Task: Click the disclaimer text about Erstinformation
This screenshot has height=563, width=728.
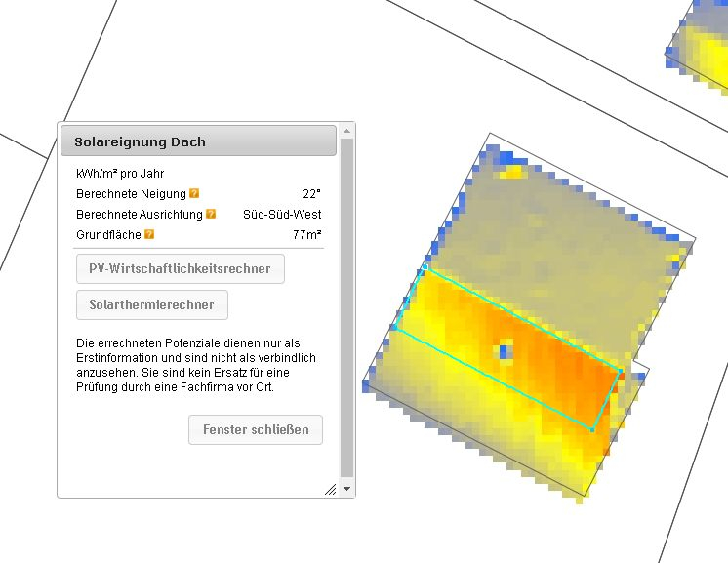Action: (x=195, y=366)
